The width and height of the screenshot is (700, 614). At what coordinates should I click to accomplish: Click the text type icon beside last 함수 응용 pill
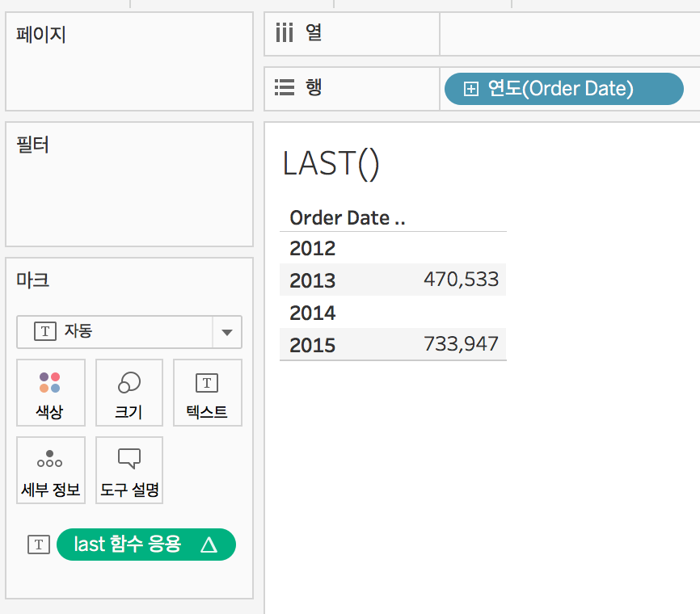tap(39, 545)
